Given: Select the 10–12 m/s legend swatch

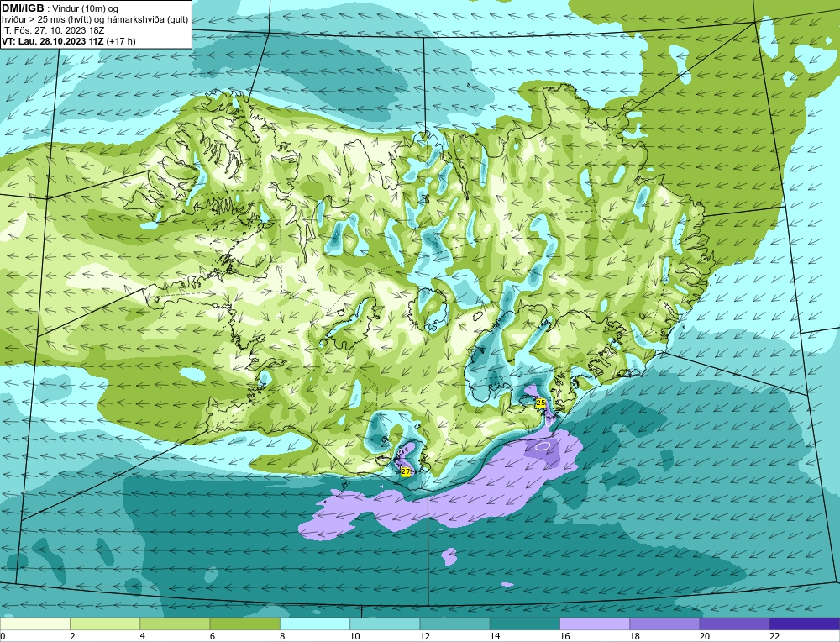Looking at the screenshot, I should click(385, 624).
